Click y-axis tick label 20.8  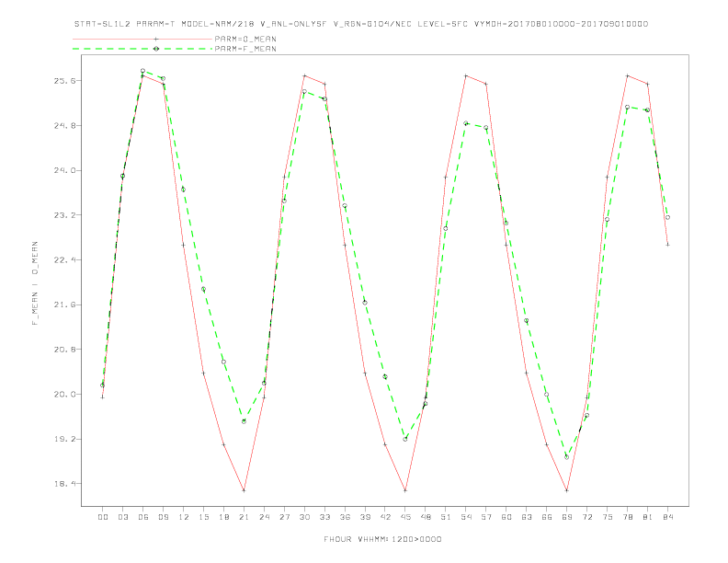click(x=63, y=350)
